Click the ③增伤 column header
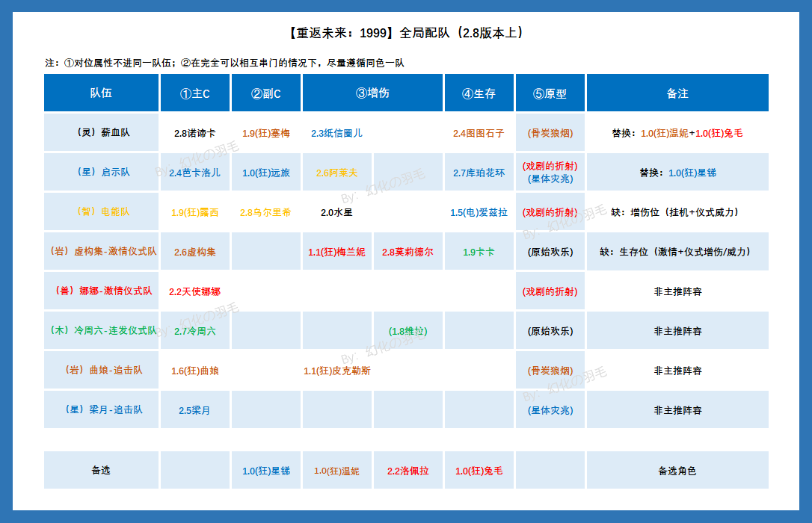 tap(372, 93)
